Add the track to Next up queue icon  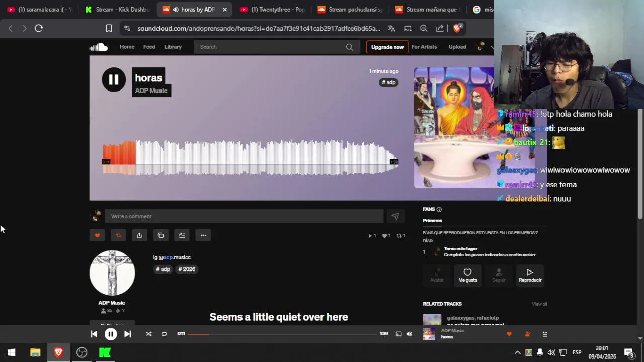point(182,235)
